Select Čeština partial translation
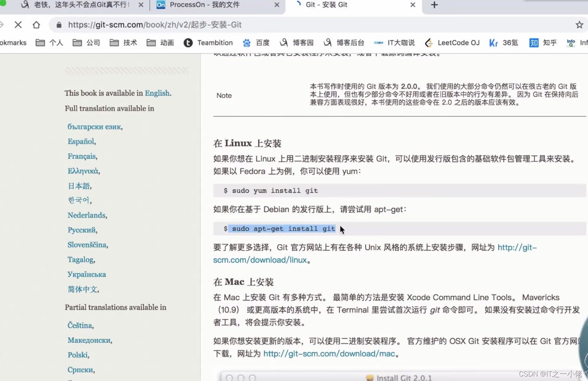 (80, 325)
